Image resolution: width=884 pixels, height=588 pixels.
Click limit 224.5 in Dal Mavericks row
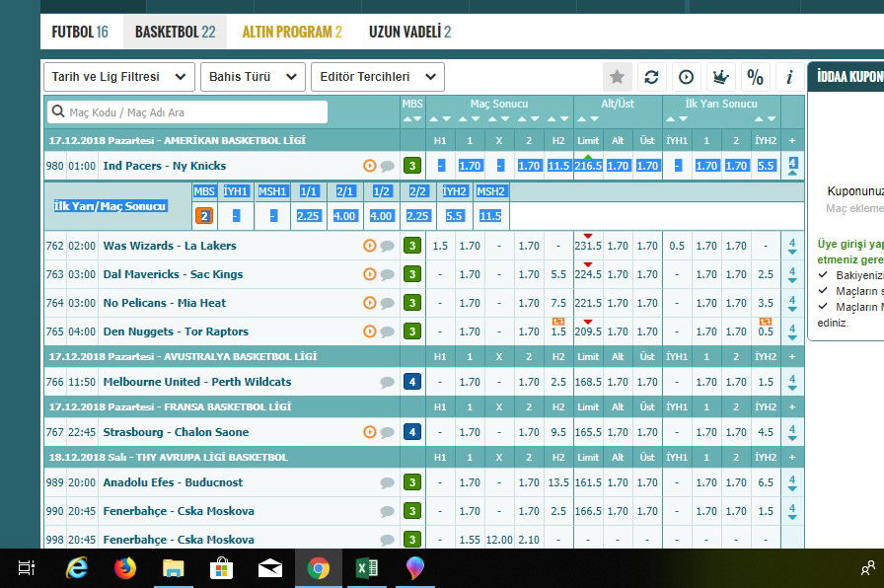tap(588, 274)
